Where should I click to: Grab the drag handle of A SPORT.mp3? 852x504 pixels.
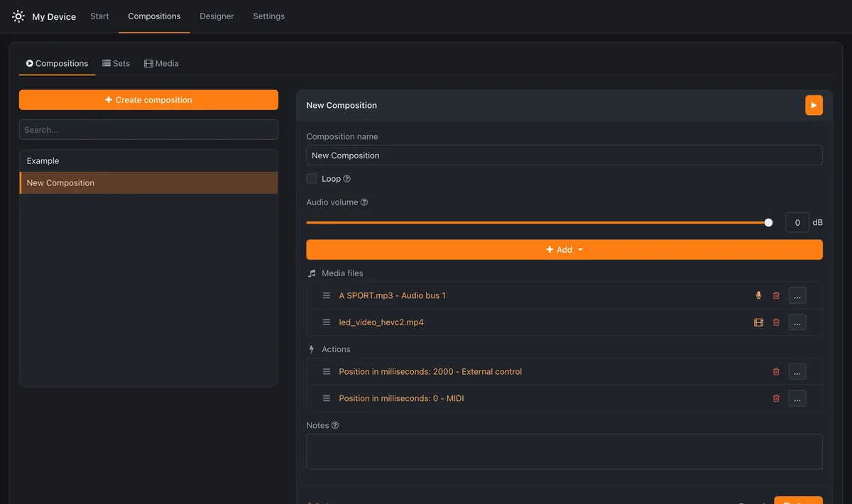327,295
